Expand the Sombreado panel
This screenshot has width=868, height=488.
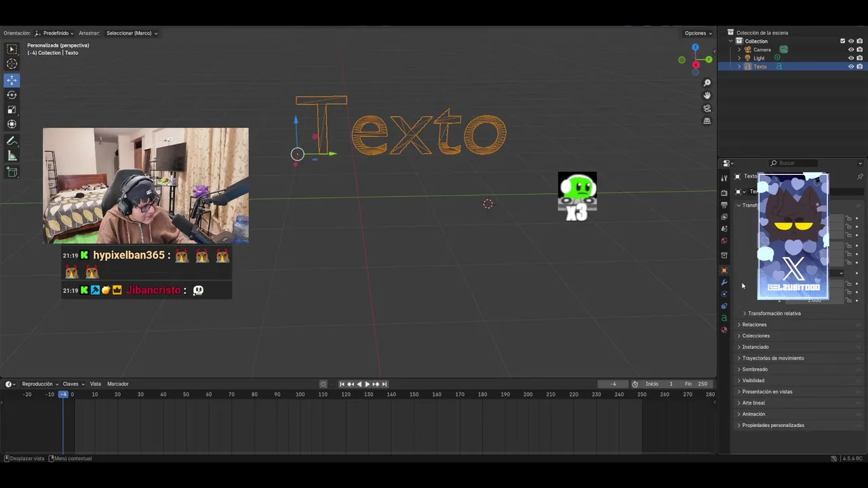pos(799,369)
